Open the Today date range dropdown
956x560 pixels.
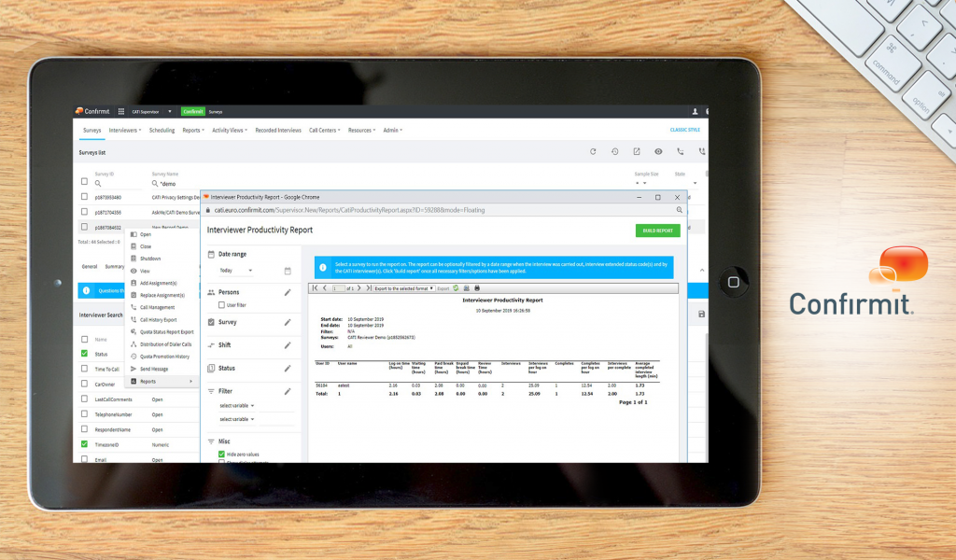coord(235,271)
